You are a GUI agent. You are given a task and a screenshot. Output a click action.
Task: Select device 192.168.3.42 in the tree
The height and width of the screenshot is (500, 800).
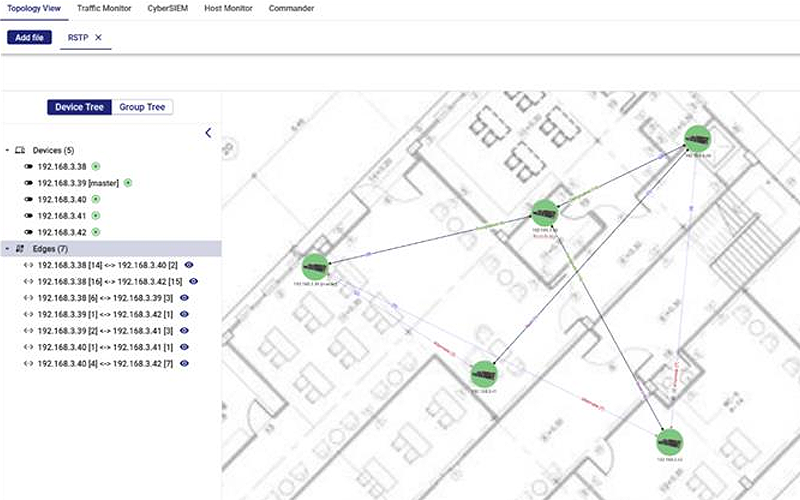point(62,232)
